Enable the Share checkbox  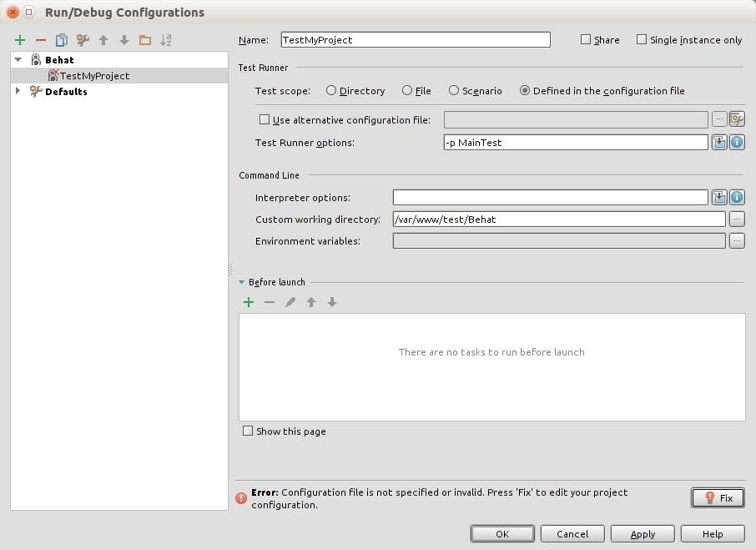tap(586, 39)
